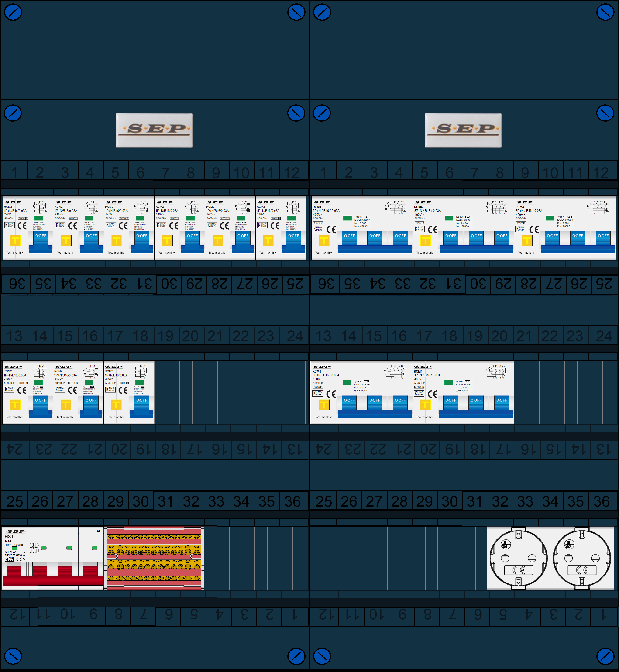This screenshot has height=672, width=619.
Task: Click upright number 12 label in left panel
Action: pos(292,173)
